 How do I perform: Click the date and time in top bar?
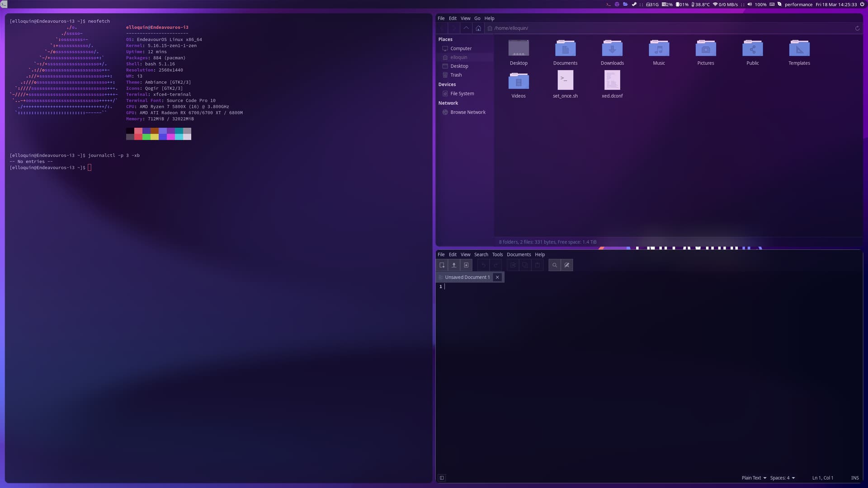(x=836, y=5)
